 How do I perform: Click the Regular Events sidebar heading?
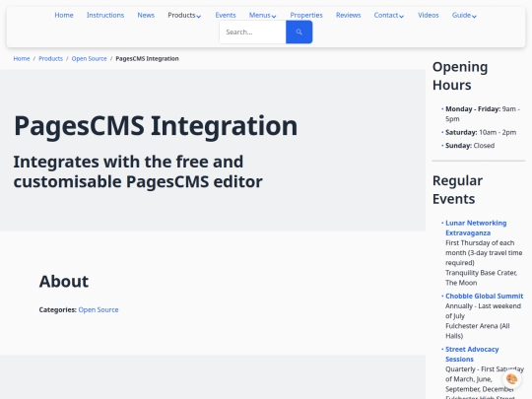pos(457,190)
